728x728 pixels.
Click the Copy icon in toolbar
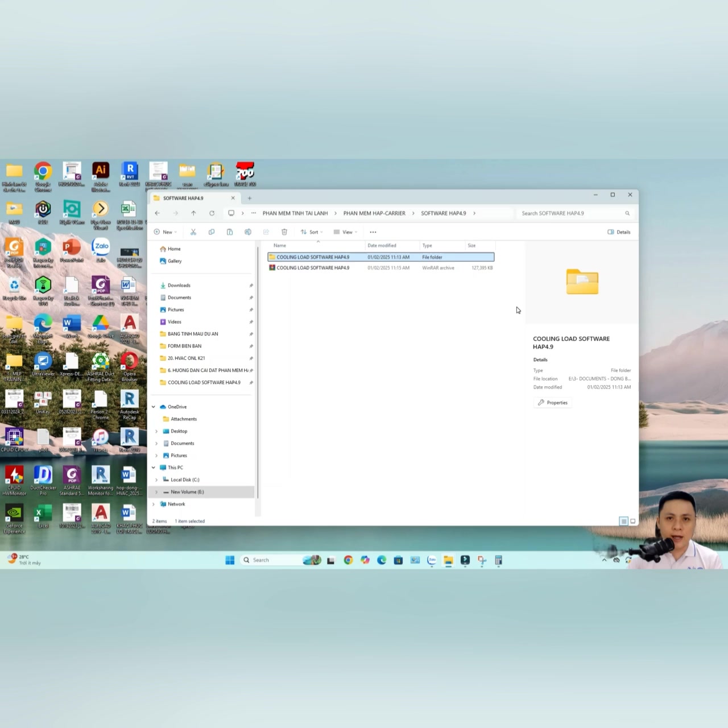[212, 232]
